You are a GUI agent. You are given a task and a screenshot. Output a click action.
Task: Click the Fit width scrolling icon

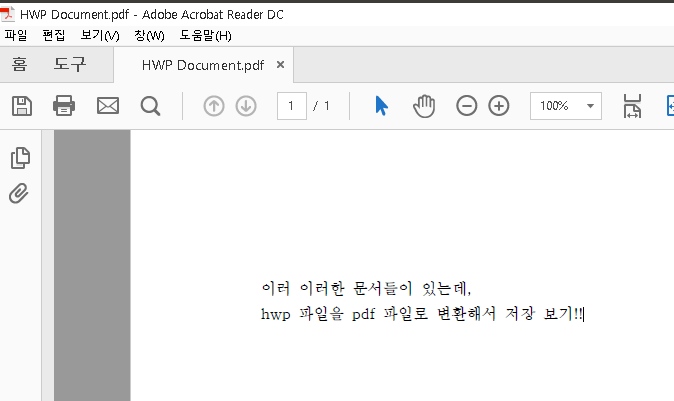pyautogui.click(x=632, y=106)
